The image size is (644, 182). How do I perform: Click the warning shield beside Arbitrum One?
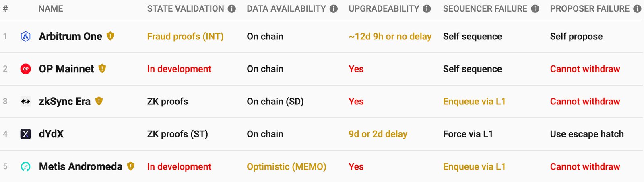pos(110,36)
